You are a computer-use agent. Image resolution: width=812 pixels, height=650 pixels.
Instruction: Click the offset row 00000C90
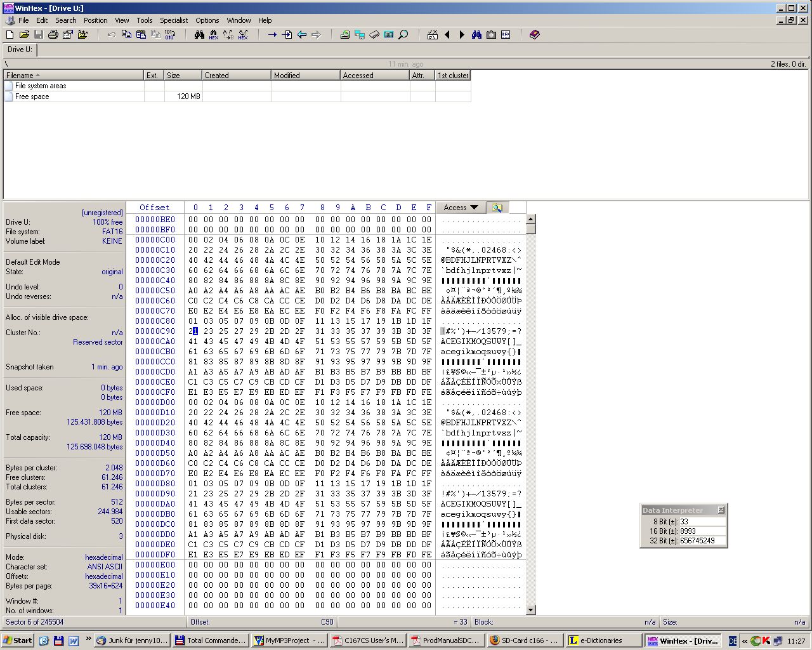point(155,331)
